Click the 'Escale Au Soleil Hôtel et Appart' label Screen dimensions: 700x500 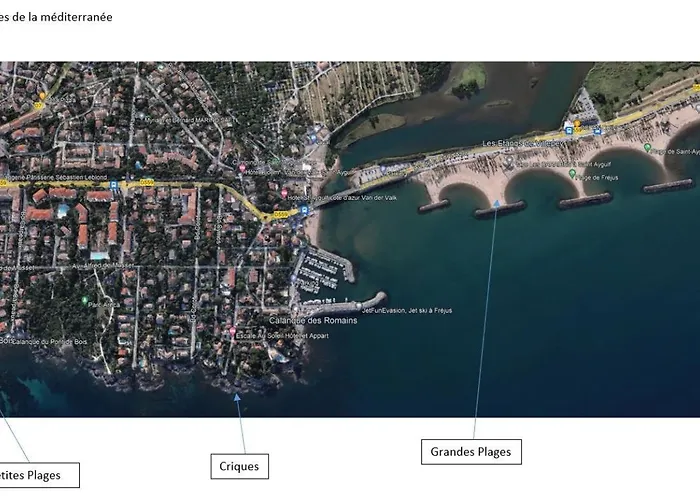click(282, 336)
